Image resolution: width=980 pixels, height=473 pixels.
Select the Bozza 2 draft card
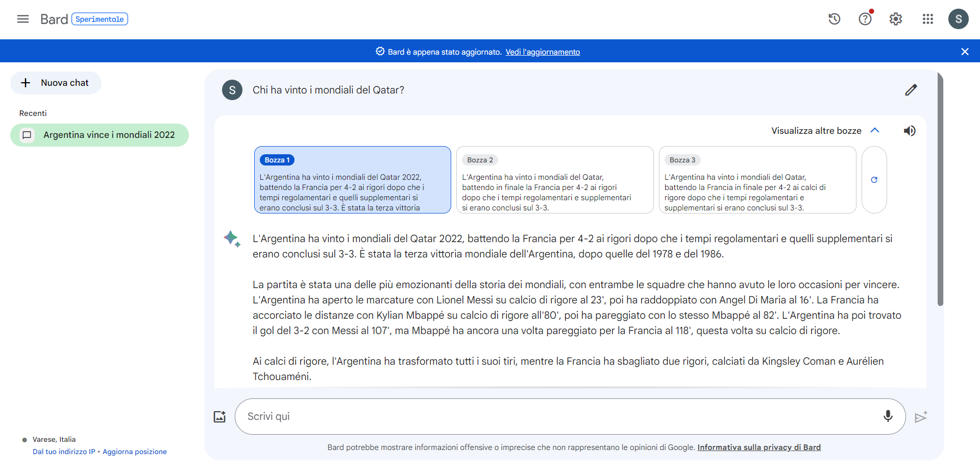554,180
